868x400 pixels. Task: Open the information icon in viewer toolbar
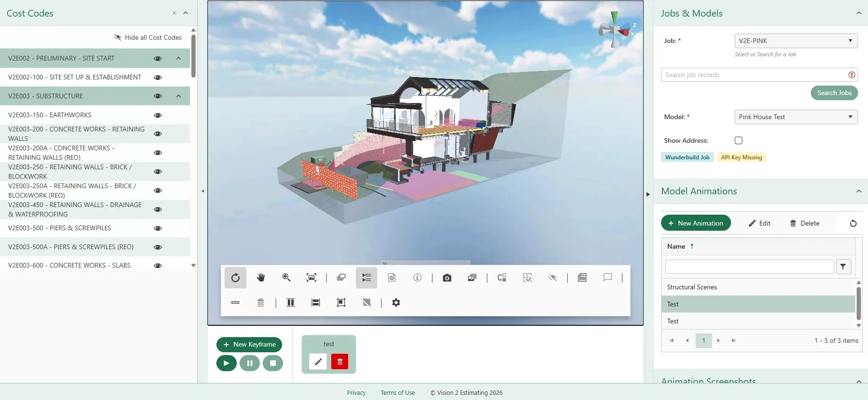coord(417,278)
